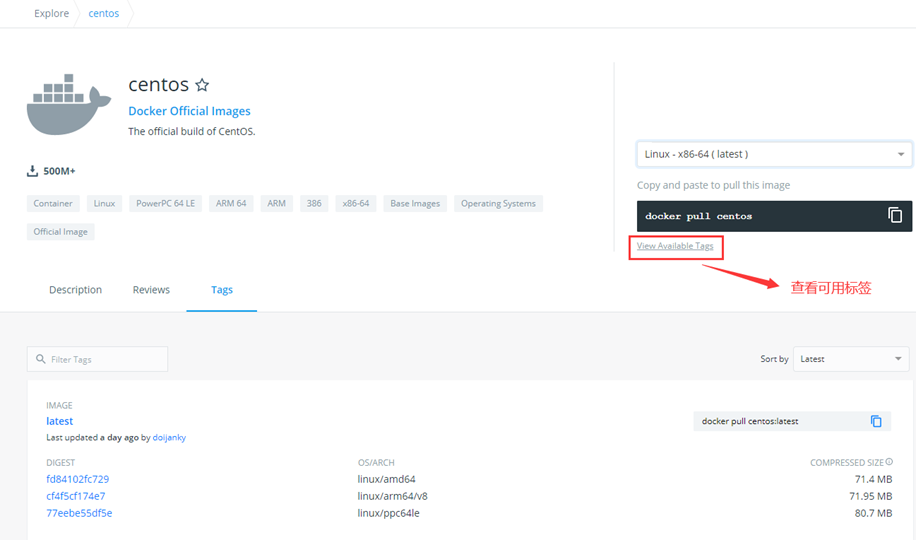Open the latest image tag link
Viewport: 916px width, 540px height.
(x=60, y=421)
